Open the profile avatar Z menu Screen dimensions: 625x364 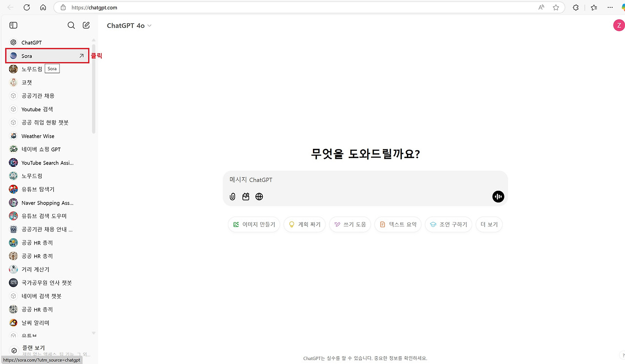pyautogui.click(x=619, y=25)
